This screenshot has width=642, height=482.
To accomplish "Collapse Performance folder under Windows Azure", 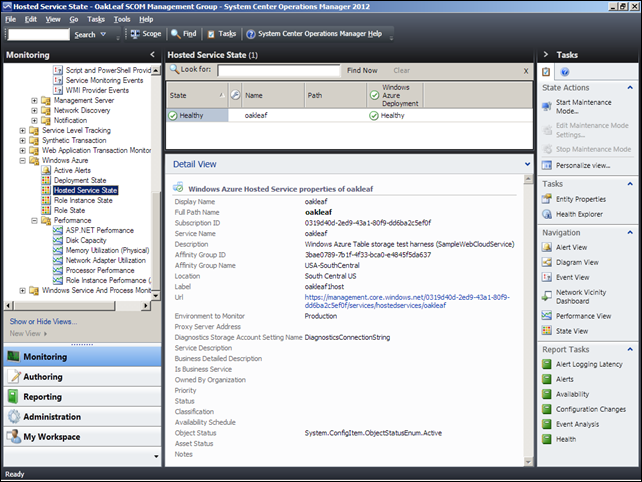I will (34, 221).
